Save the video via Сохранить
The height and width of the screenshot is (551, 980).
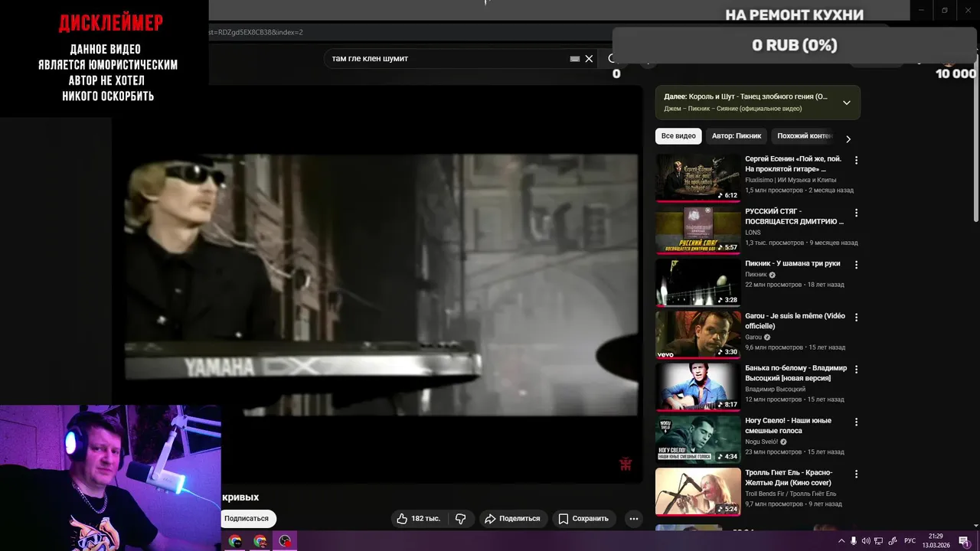click(x=583, y=519)
